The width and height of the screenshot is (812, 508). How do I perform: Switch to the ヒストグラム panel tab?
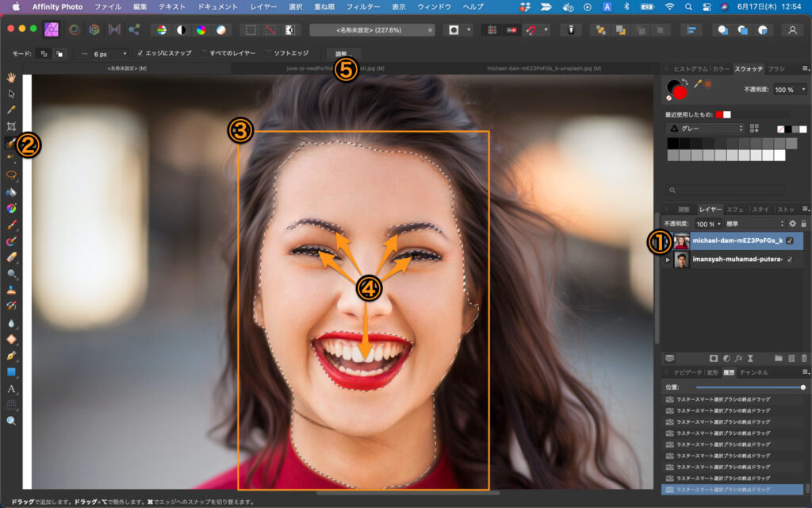(690, 69)
